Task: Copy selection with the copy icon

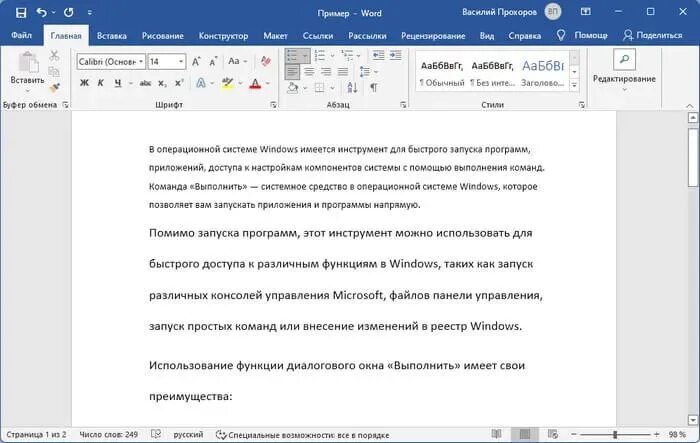Action: [54, 71]
